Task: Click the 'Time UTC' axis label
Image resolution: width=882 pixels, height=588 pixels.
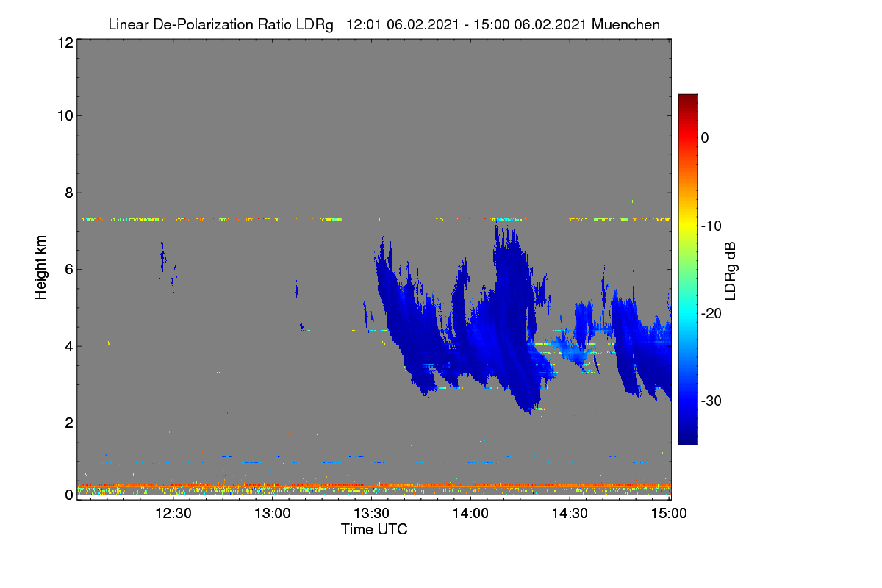Action: tap(374, 529)
